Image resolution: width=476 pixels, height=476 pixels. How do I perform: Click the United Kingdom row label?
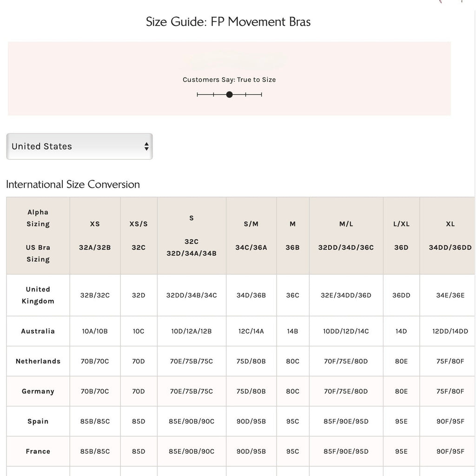pyautogui.click(x=38, y=295)
